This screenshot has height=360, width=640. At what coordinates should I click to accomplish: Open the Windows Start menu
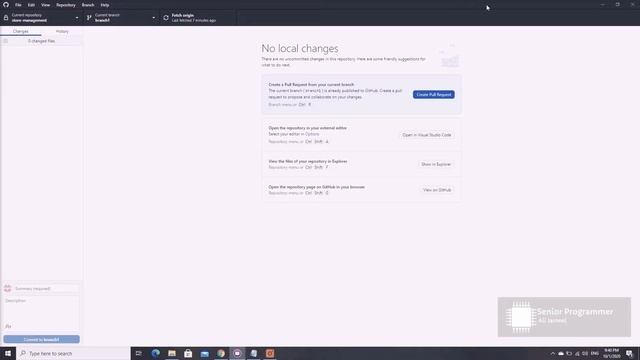click(x=8, y=353)
